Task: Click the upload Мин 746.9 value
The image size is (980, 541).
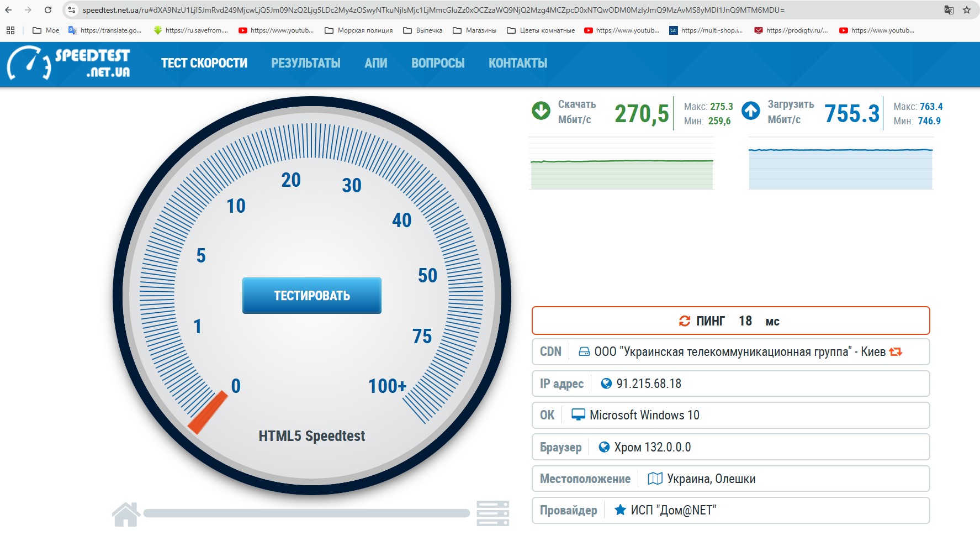Action: click(929, 121)
